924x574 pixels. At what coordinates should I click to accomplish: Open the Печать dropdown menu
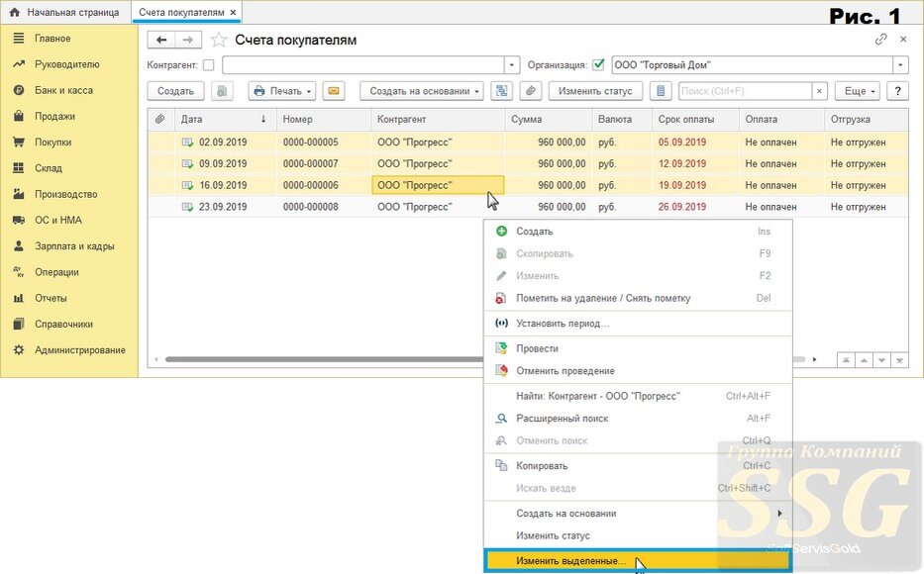[x=281, y=91]
